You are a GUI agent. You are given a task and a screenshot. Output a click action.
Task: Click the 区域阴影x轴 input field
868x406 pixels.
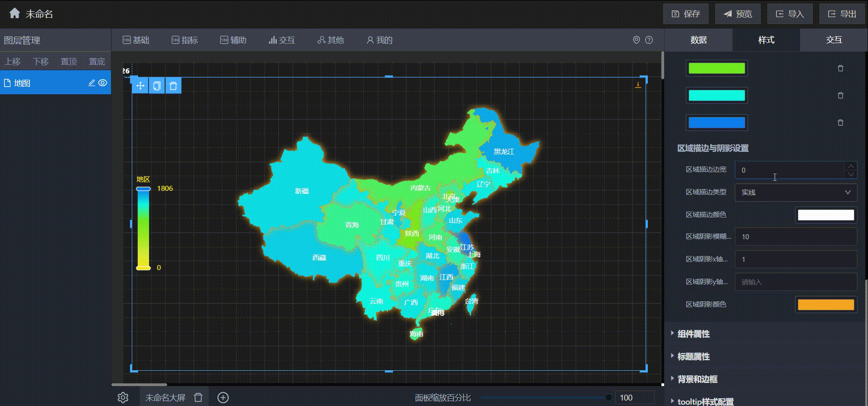point(796,260)
